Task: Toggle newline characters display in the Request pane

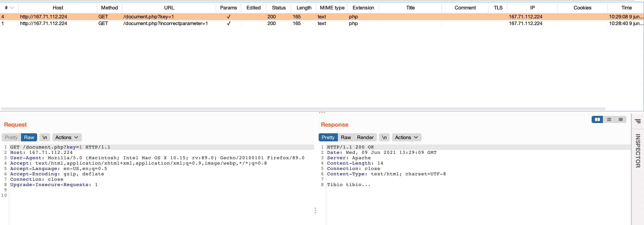Action: [45, 137]
